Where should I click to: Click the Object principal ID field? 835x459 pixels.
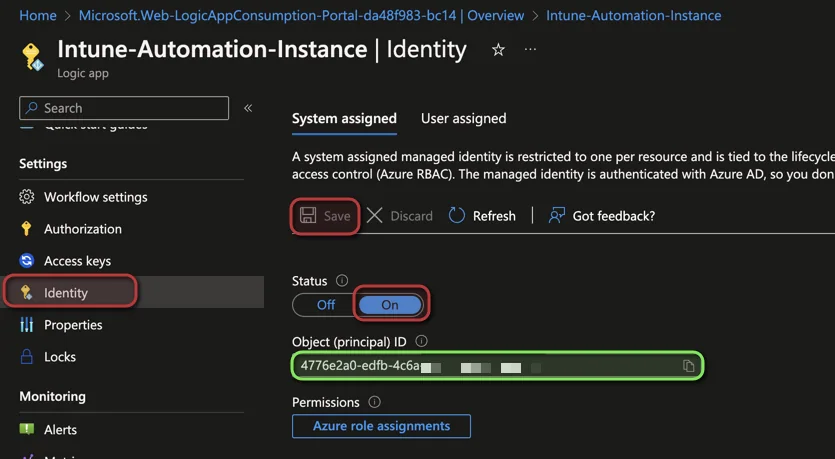(497, 366)
